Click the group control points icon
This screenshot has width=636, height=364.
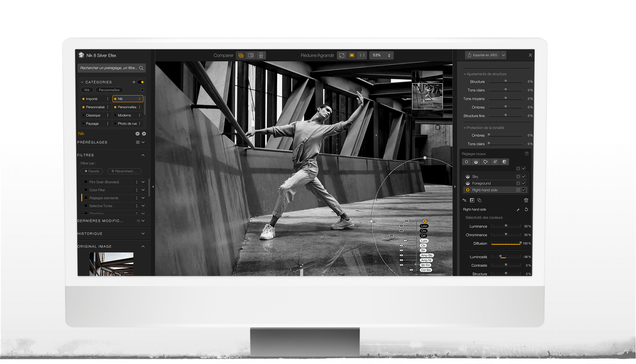pos(465,200)
